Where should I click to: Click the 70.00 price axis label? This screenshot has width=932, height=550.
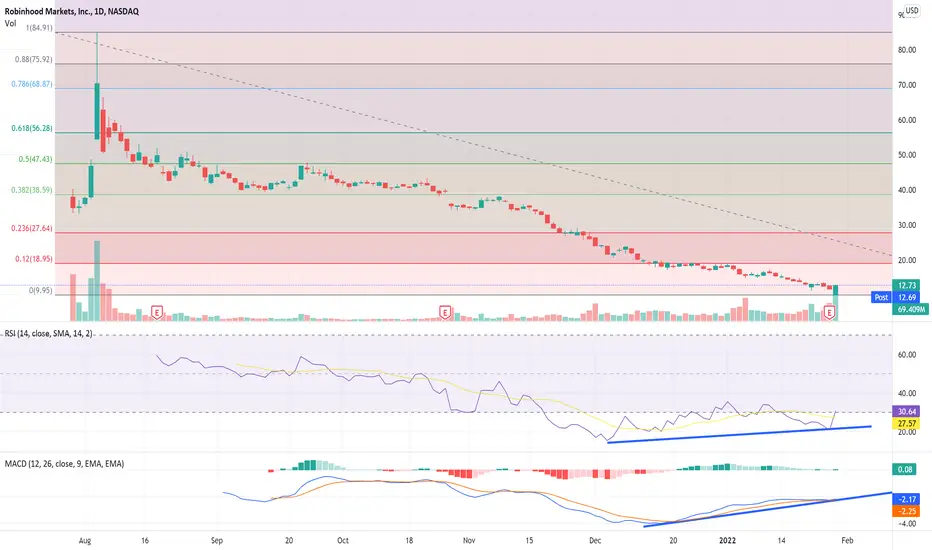pyautogui.click(x=907, y=86)
